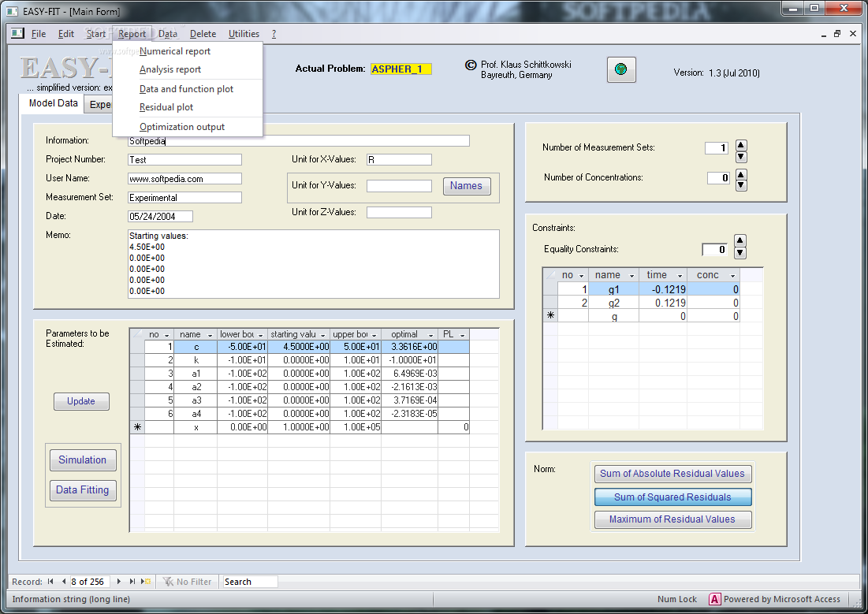Image resolution: width=868 pixels, height=614 pixels.
Task: Click the Information text field
Action: pyautogui.click(x=298, y=141)
